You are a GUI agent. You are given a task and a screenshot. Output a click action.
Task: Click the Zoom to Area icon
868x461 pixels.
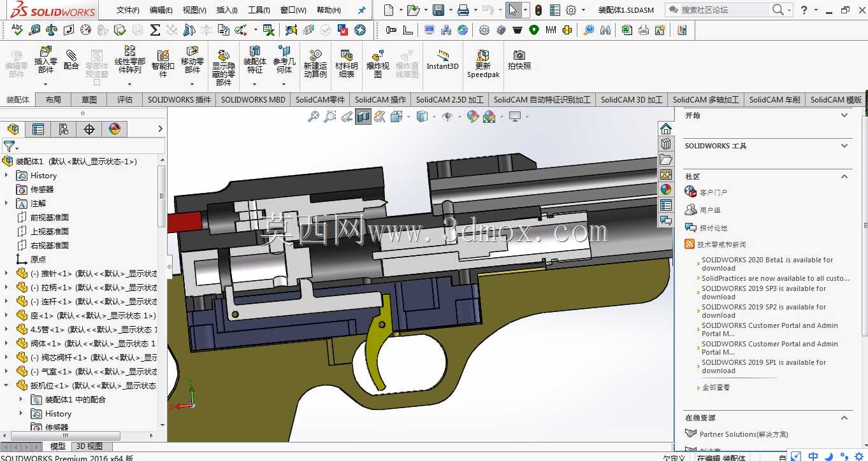point(329,117)
